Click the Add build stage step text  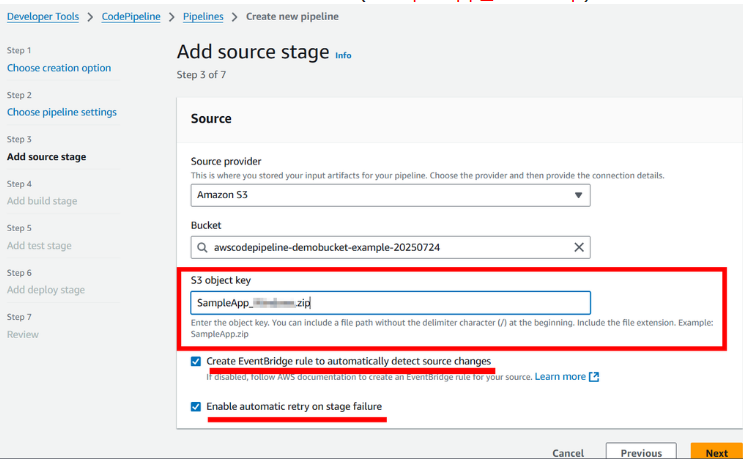[42, 201]
